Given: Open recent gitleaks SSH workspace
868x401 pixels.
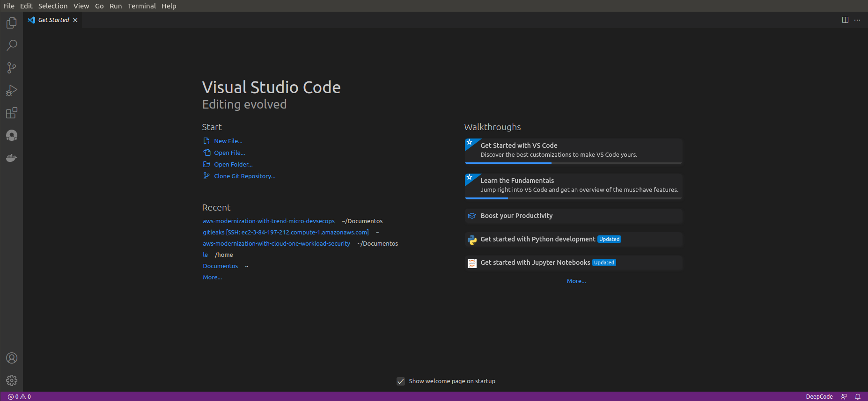Looking at the screenshot, I should pyautogui.click(x=286, y=232).
